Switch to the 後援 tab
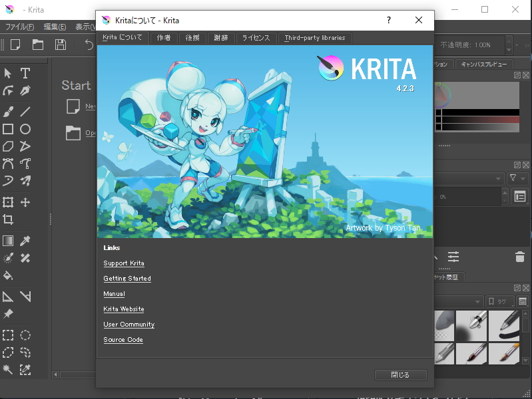The height and width of the screenshot is (399, 532). [192, 38]
